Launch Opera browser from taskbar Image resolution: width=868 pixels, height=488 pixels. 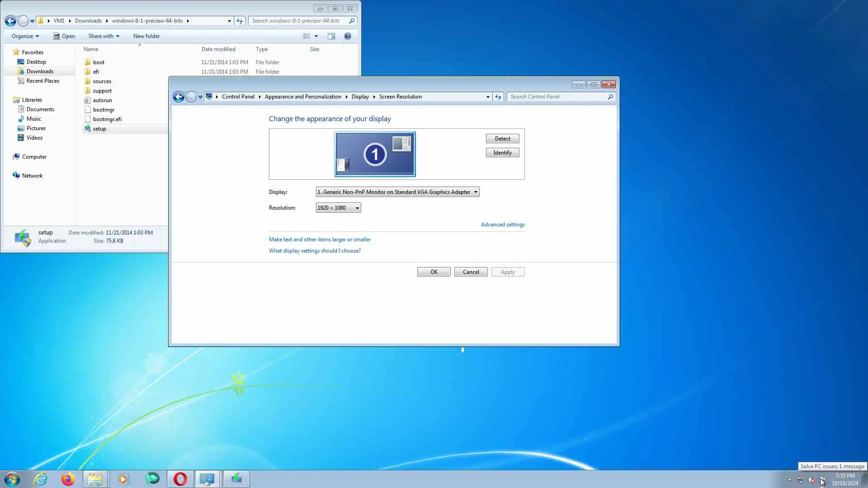[180, 479]
